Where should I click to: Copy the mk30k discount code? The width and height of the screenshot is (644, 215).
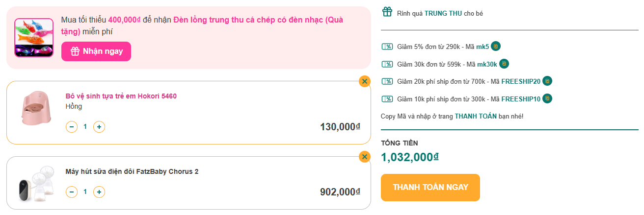(x=504, y=64)
